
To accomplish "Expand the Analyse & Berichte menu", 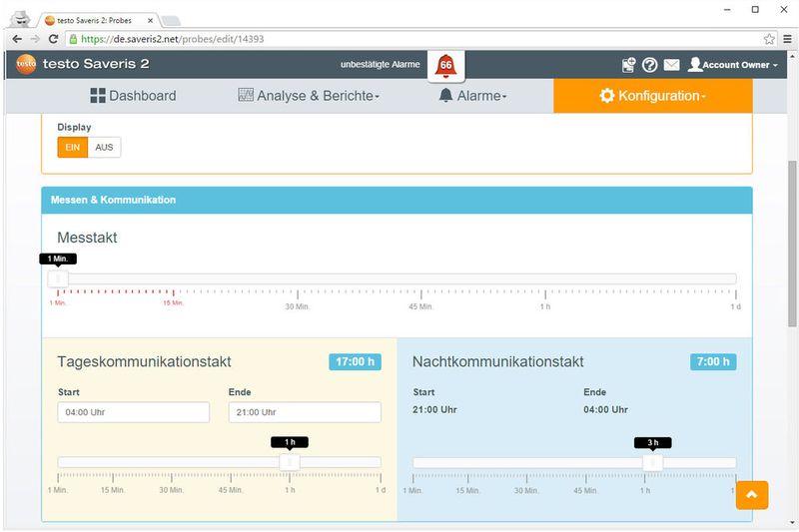I will click(x=309, y=96).
